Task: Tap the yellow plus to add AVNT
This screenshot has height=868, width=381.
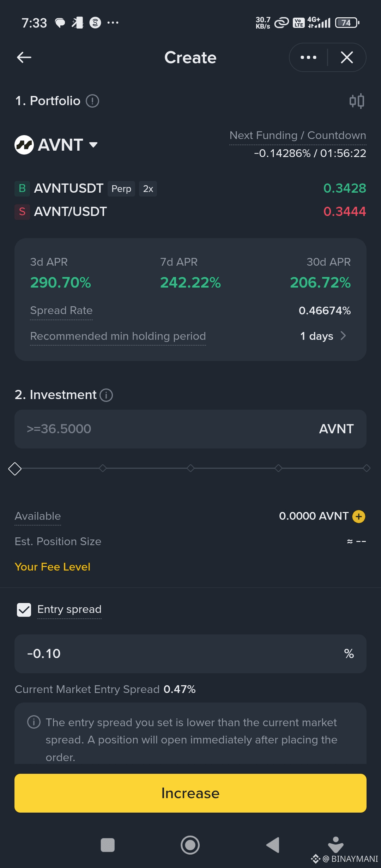Action: point(359,516)
